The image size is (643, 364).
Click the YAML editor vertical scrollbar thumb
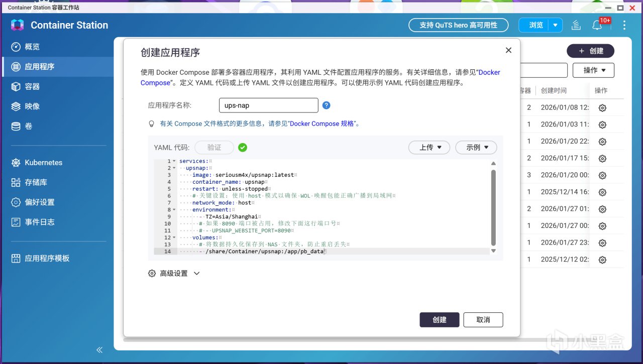pos(493,207)
